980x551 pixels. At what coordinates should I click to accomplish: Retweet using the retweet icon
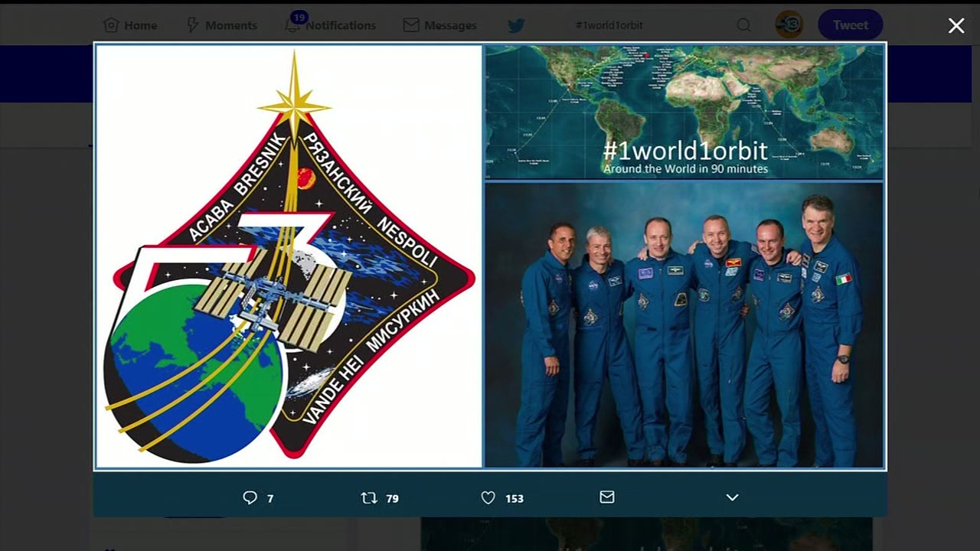point(369,497)
